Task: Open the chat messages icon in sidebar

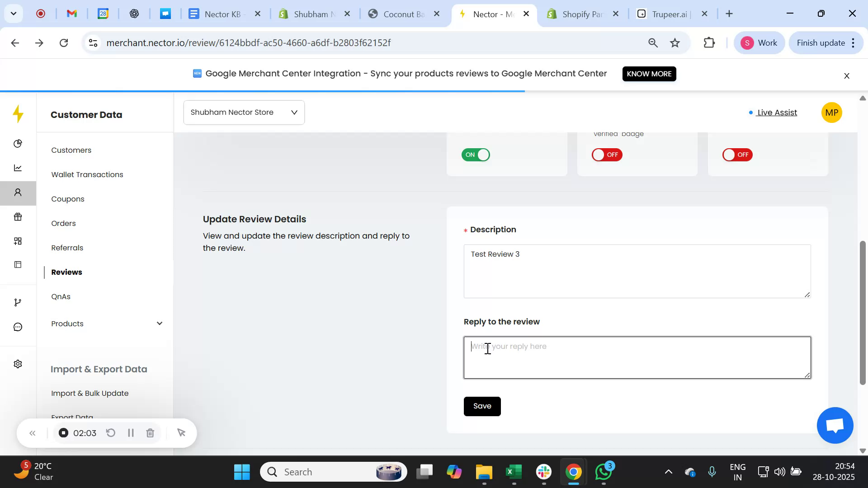Action: (18, 326)
